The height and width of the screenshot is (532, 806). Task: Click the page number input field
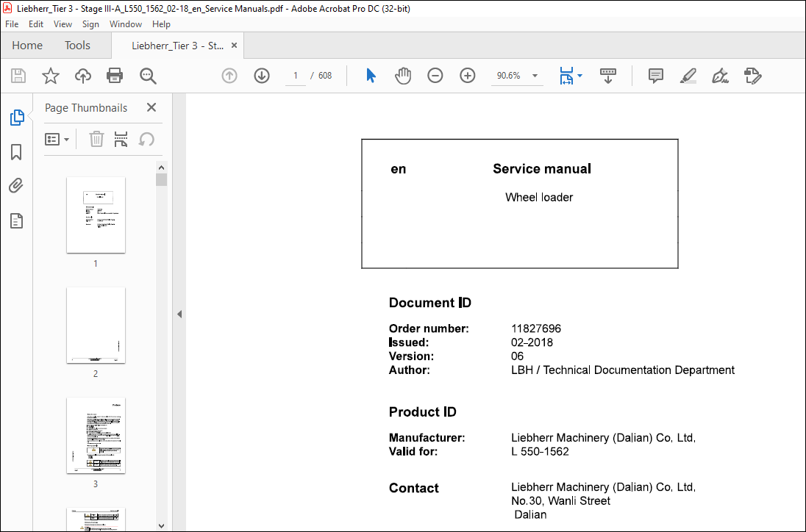pyautogui.click(x=296, y=76)
